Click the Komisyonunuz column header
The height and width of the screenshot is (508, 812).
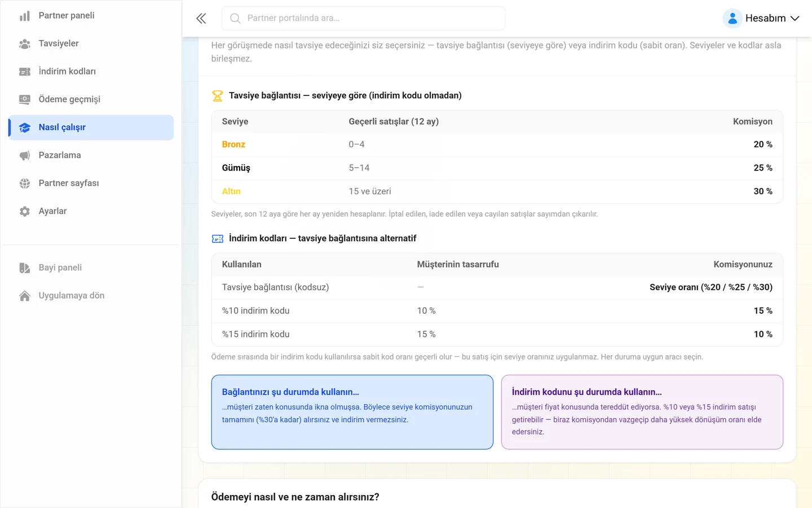point(743,265)
